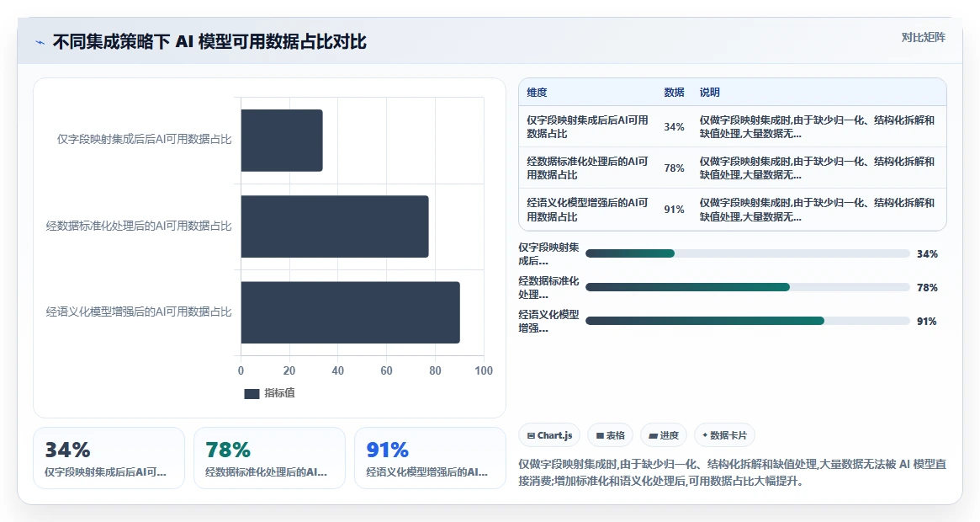This screenshot has width=980, height=522.
Task: Click the 说明 column header
Action: [709, 92]
